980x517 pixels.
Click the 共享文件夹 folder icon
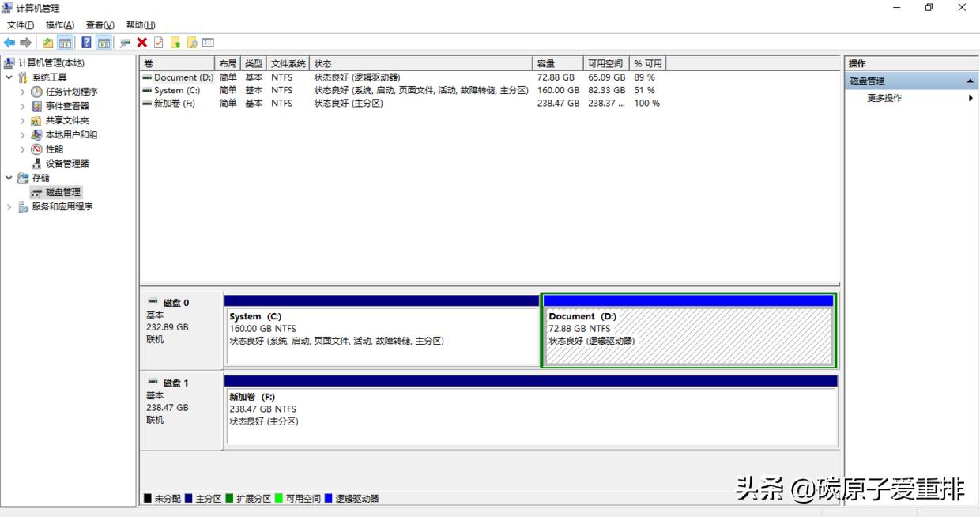pyautogui.click(x=36, y=121)
